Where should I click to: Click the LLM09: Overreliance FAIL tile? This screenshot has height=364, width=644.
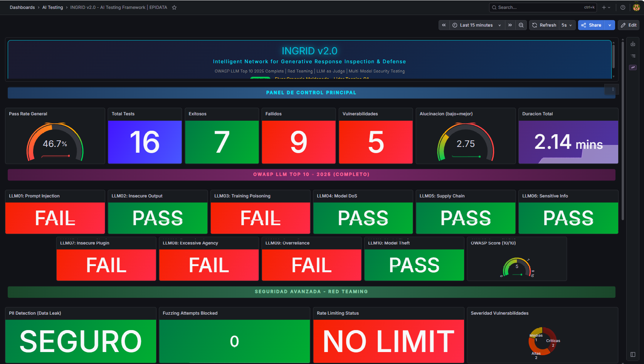pyautogui.click(x=312, y=265)
